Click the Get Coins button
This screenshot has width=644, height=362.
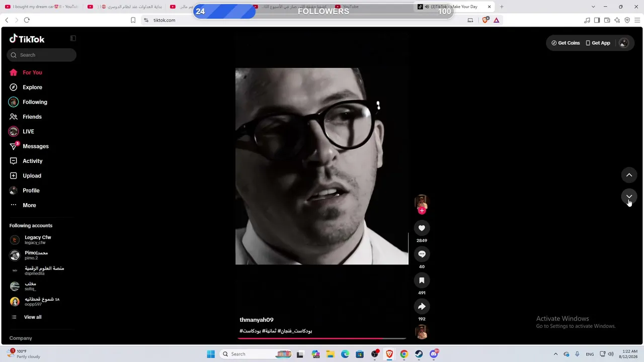click(566, 43)
